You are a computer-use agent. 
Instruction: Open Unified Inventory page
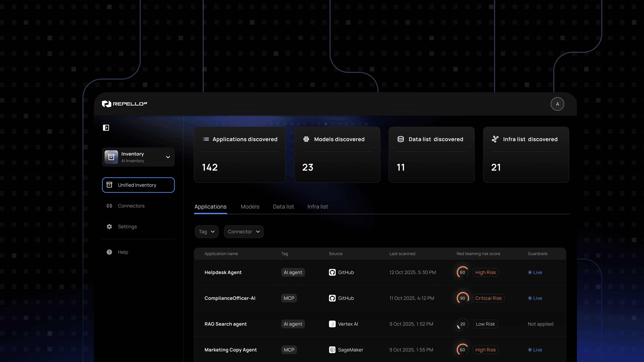pos(138,185)
